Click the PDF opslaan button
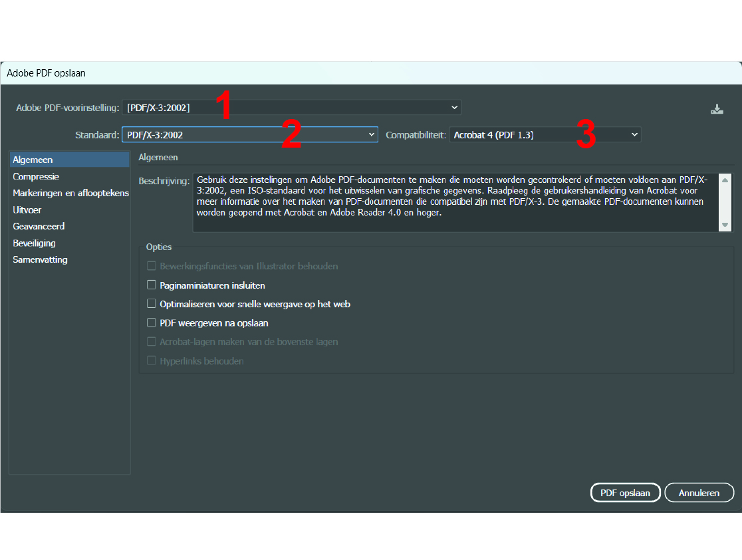The image size is (742, 560). (x=625, y=493)
